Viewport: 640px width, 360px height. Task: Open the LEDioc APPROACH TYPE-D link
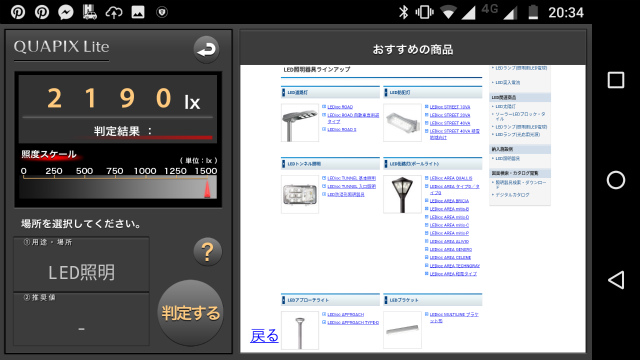353,322
